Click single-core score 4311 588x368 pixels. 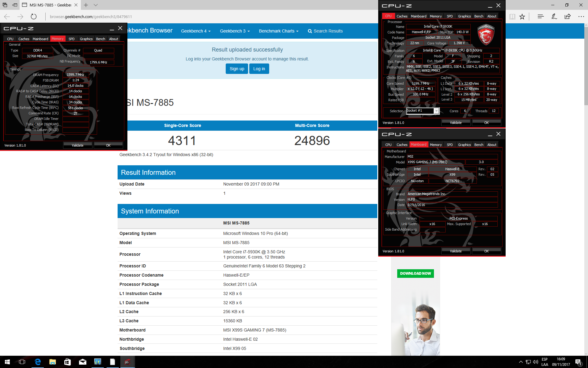pyautogui.click(x=182, y=141)
